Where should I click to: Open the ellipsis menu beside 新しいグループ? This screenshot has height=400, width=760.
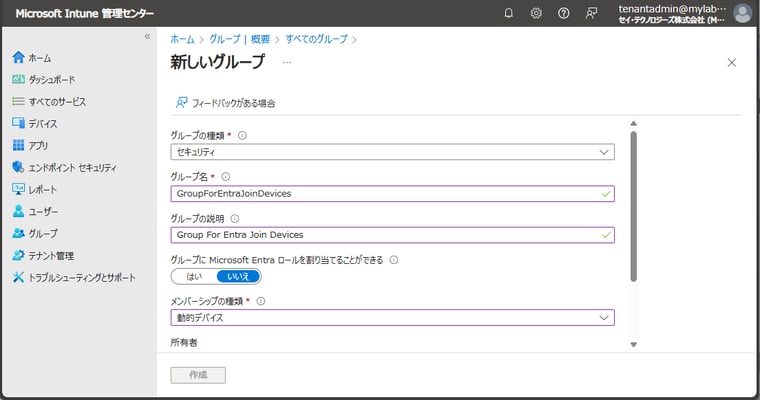[x=287, y=63]
